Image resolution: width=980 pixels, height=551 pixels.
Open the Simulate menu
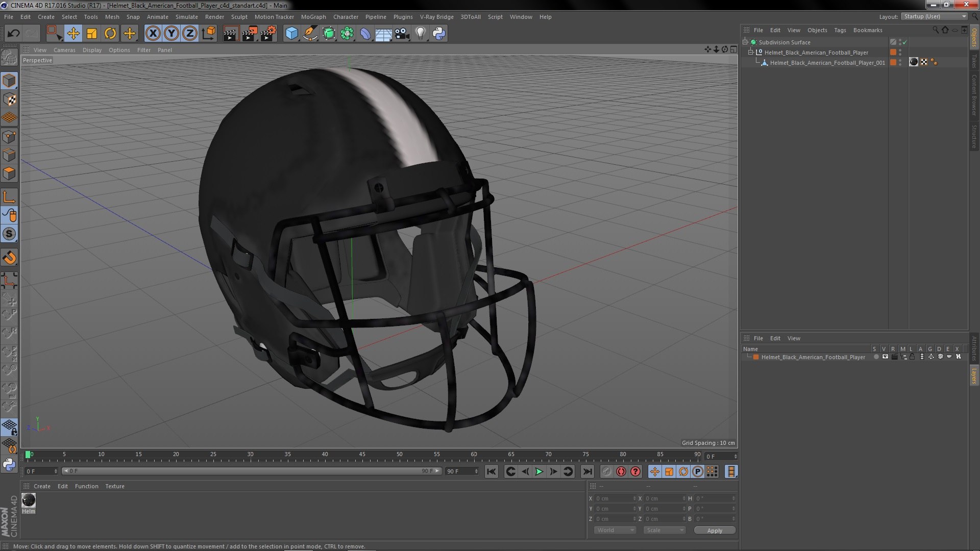pos(186,17)
